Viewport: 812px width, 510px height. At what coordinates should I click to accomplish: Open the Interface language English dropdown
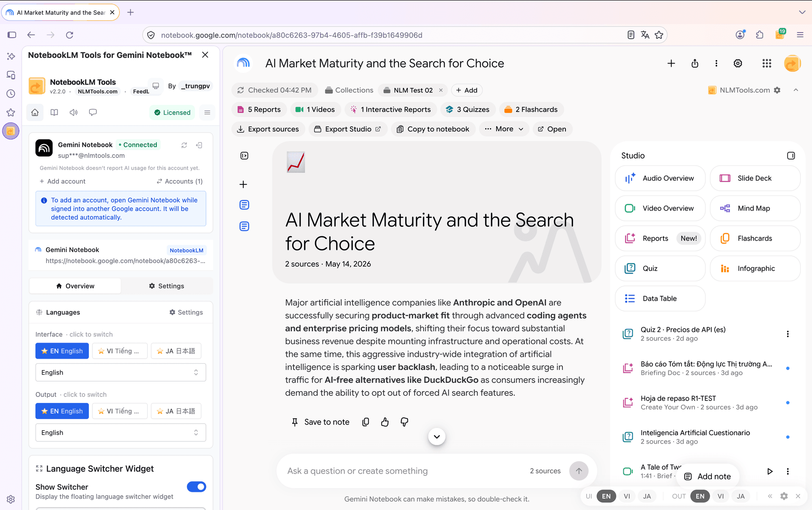click(121, 373)
